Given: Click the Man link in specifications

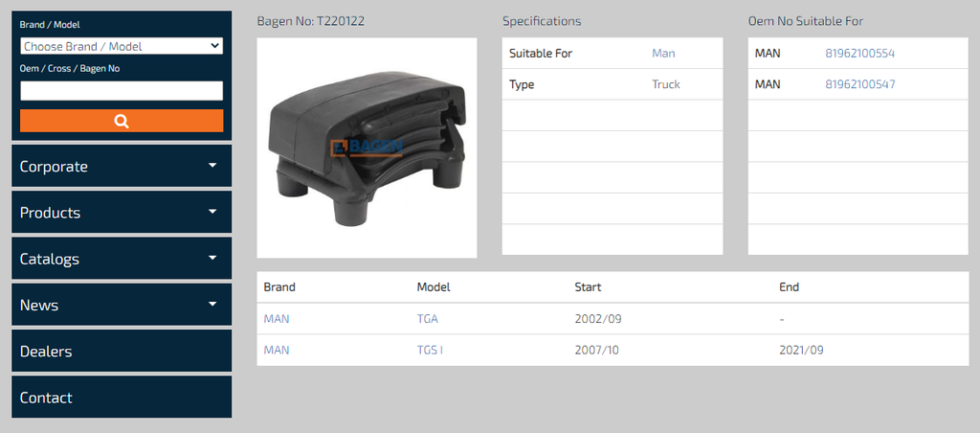Looking at the screenshot, I should 663,54.
